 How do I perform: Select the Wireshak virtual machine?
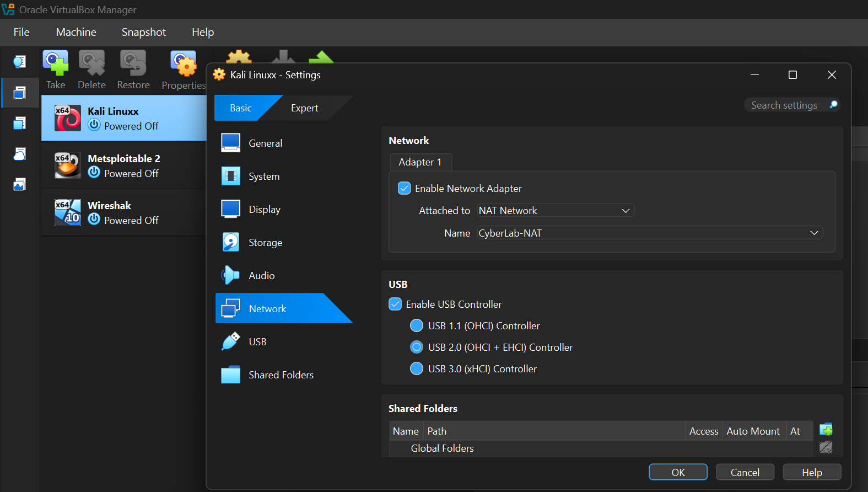click(124, 212)
